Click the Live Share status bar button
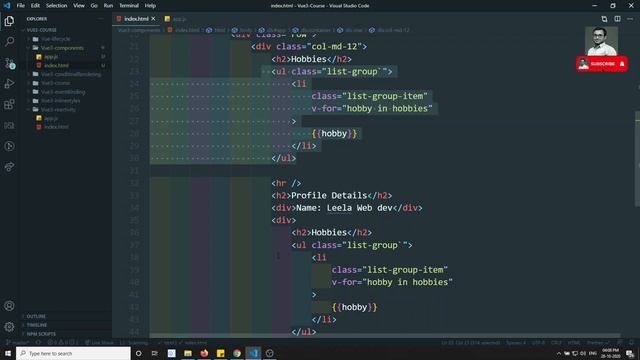640x360 pixels. point(99,343)
